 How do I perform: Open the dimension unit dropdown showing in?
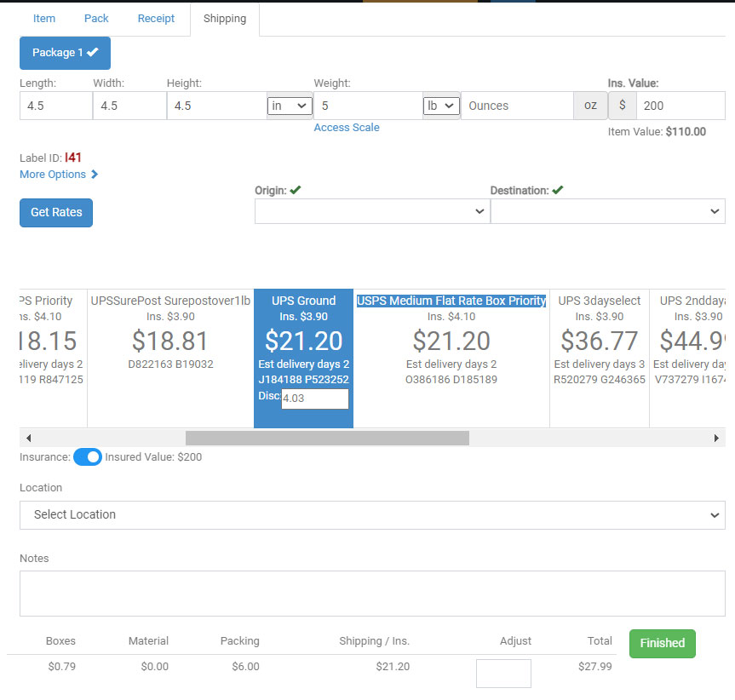tap(290, 106)
